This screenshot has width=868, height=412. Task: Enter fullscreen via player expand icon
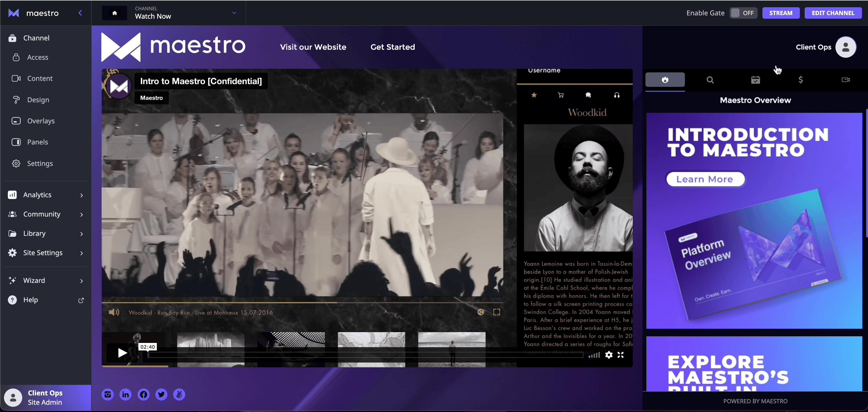[x=621, y=355]
